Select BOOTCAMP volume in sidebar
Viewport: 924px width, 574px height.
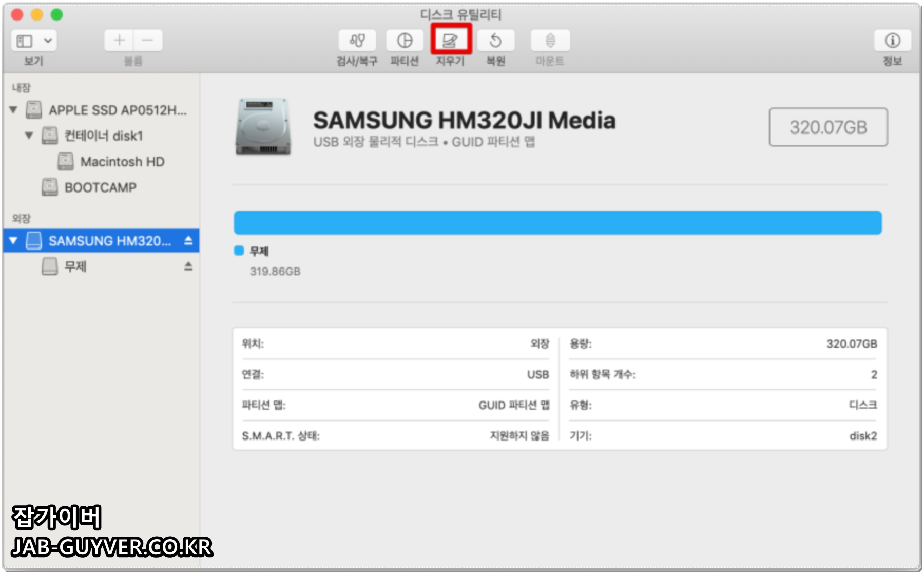pos(101,187)
